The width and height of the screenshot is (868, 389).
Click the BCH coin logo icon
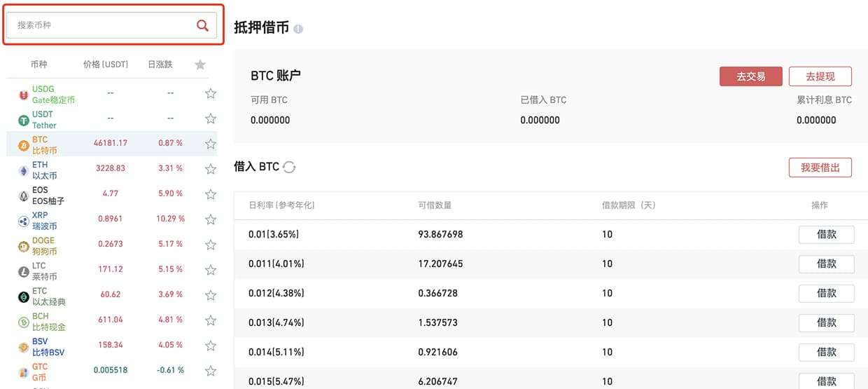point(23,322)
